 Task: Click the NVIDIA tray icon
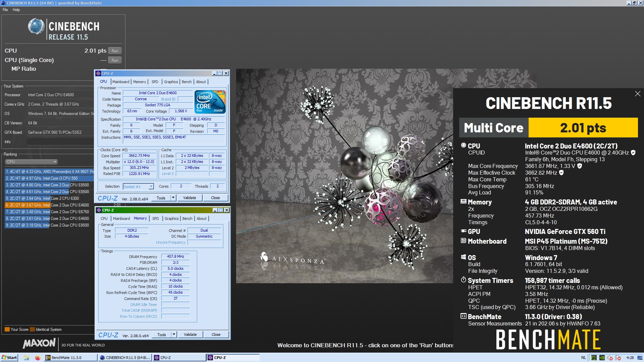pos(602,358)
